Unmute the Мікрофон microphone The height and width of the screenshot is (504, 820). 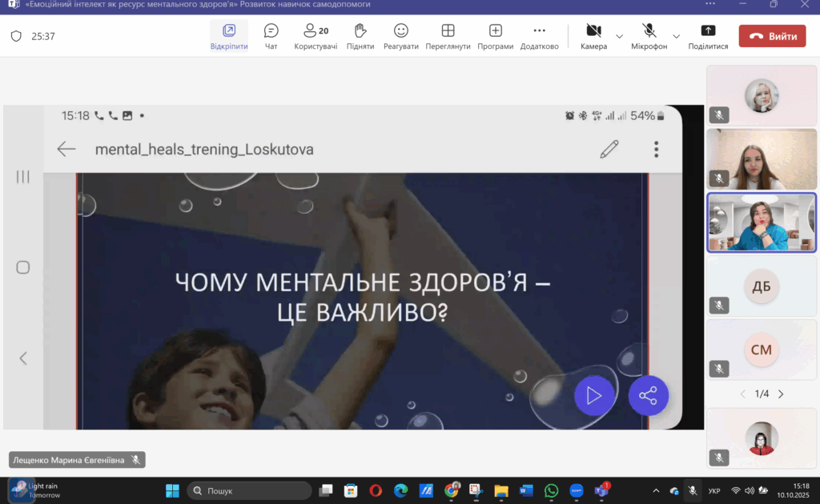(x=649, y=36)
